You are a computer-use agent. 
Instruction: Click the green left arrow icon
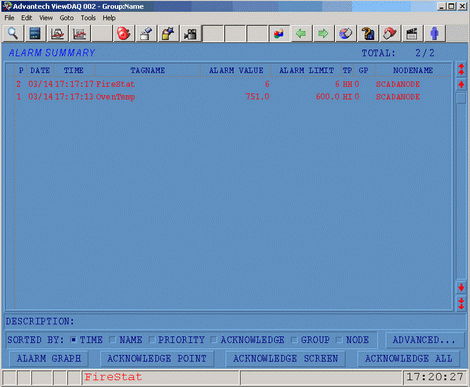coord(301,33)
